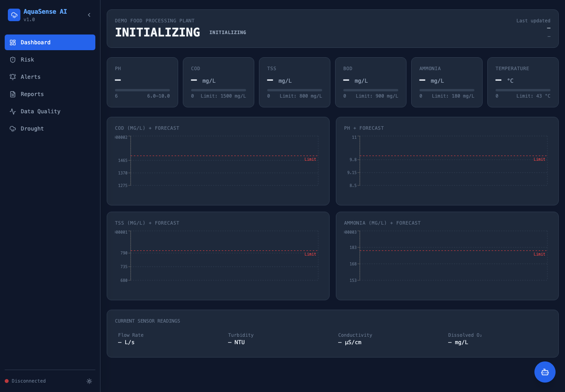Click the Alerts bell icon
This screenshot has width=565, height=392.
coord(13,77)
